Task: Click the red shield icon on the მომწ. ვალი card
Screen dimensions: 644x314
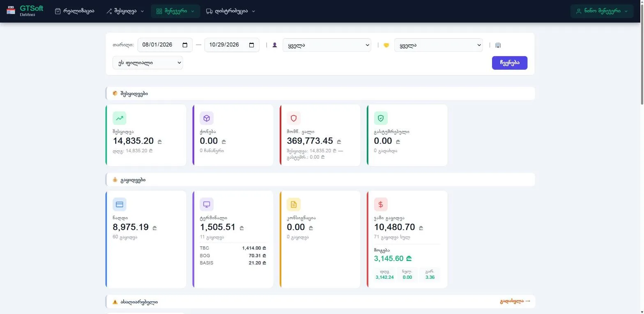Action: point(294,118)
